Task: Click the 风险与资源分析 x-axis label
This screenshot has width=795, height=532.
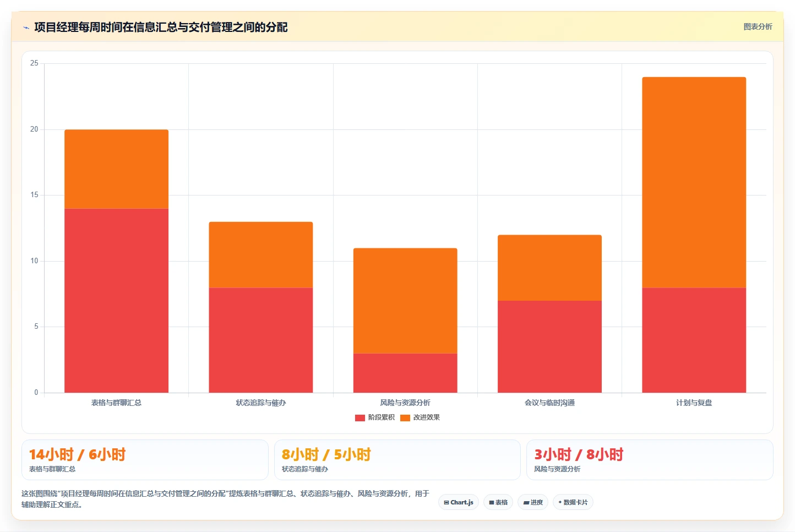Action: click(x=405, y=403)
